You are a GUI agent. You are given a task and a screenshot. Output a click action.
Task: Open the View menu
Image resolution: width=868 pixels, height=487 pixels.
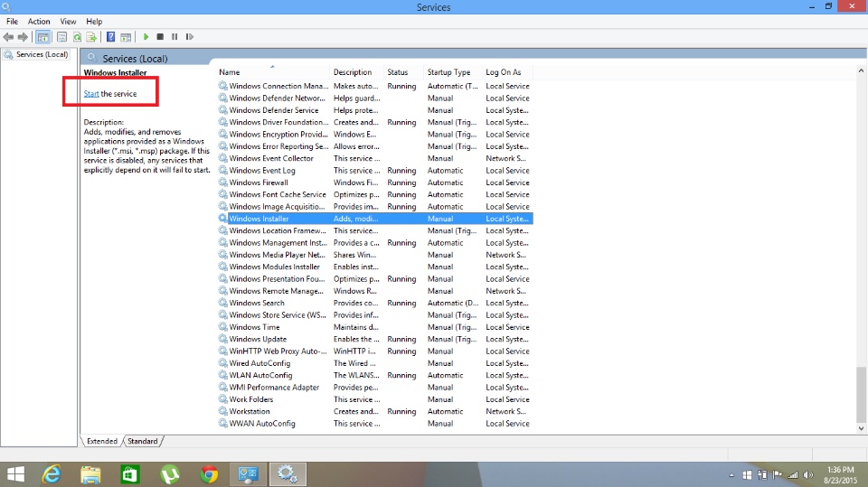point(68,22)
